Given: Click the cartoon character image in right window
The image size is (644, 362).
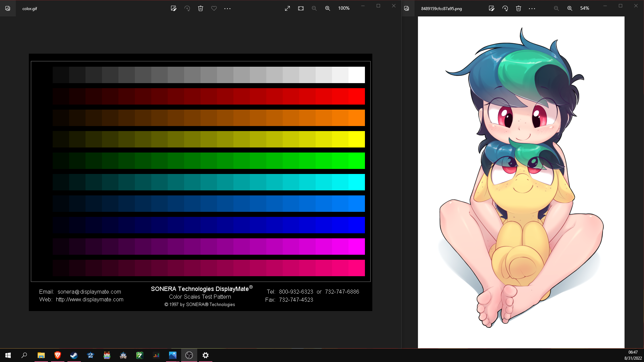Looking at the screenshot, I should point(521,182).
